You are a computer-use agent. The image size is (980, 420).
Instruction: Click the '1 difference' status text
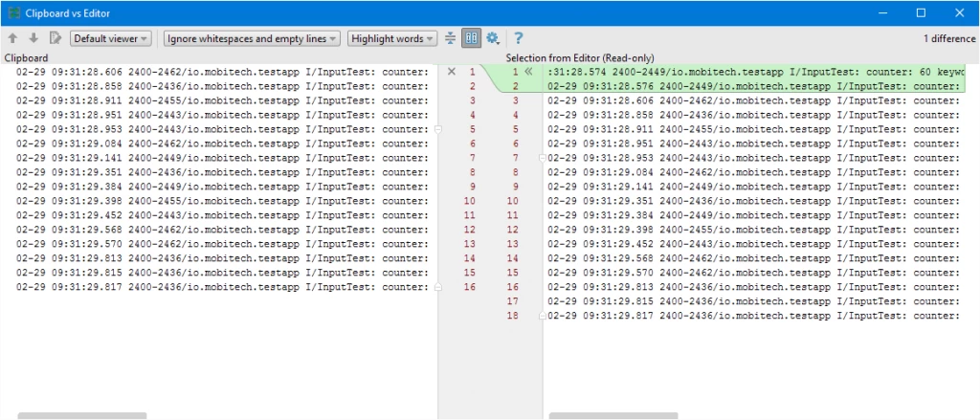[x=949, y=39]
